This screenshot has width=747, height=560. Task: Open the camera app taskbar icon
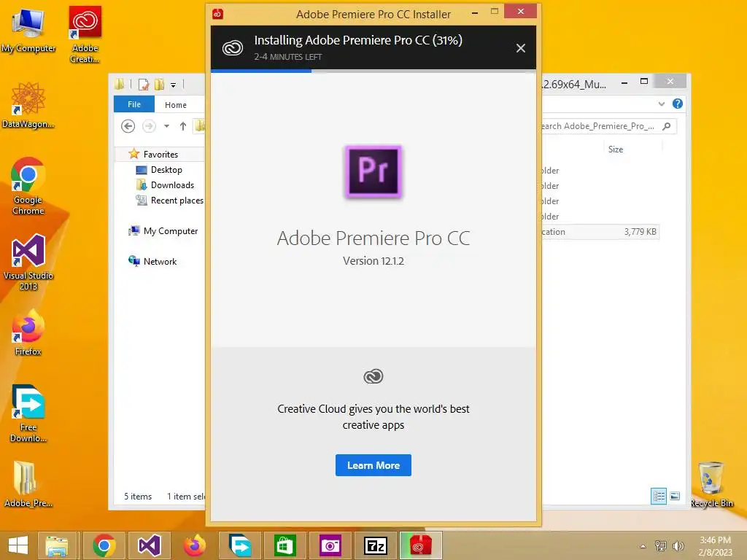click(x=330, y=545)
